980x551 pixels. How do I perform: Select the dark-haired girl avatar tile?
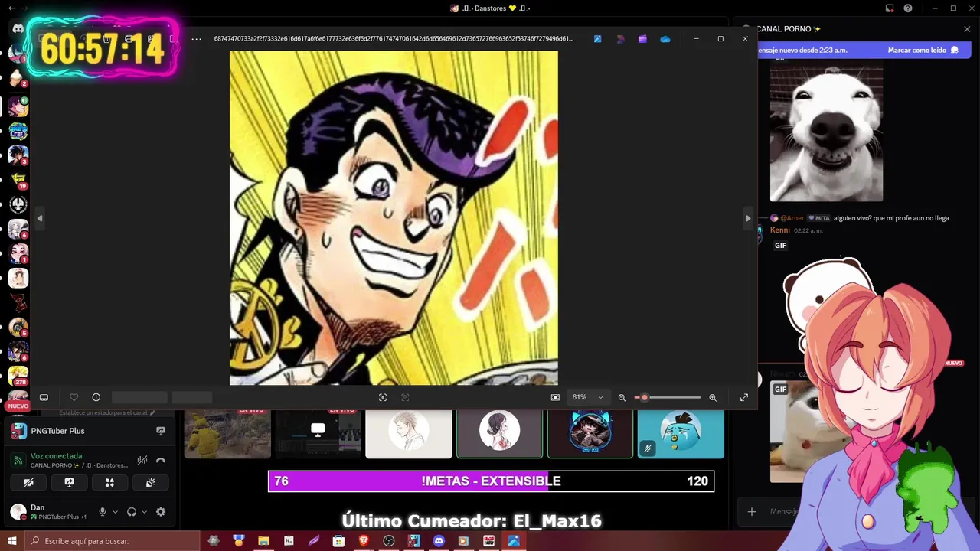[x=499, y=433]
